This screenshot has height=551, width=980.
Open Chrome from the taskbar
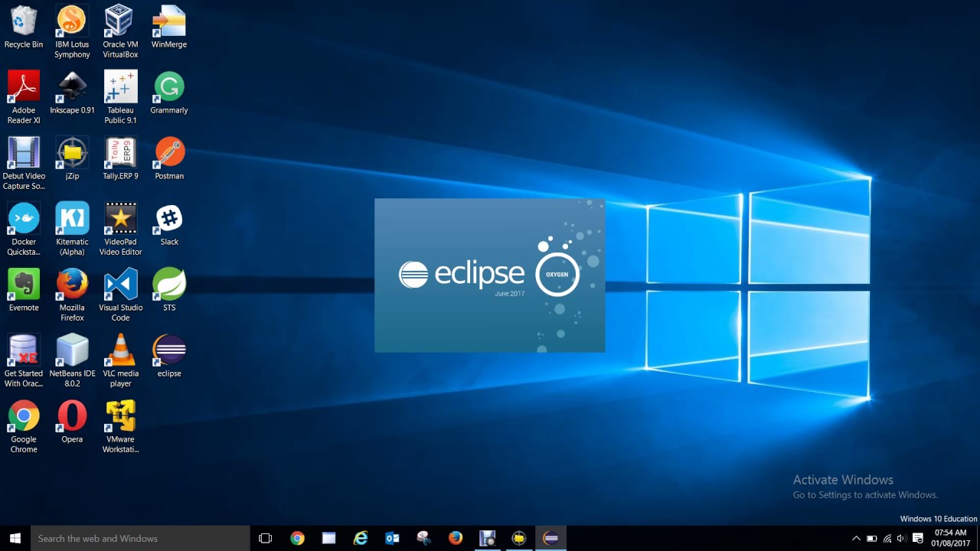[297, 538]
